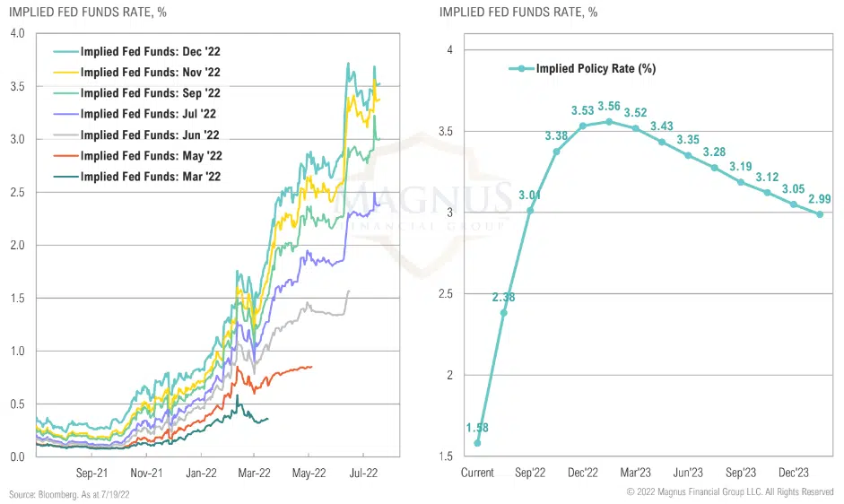
Task: Click the Magnus Financial Group copyright notice
Action: point(730,492)
